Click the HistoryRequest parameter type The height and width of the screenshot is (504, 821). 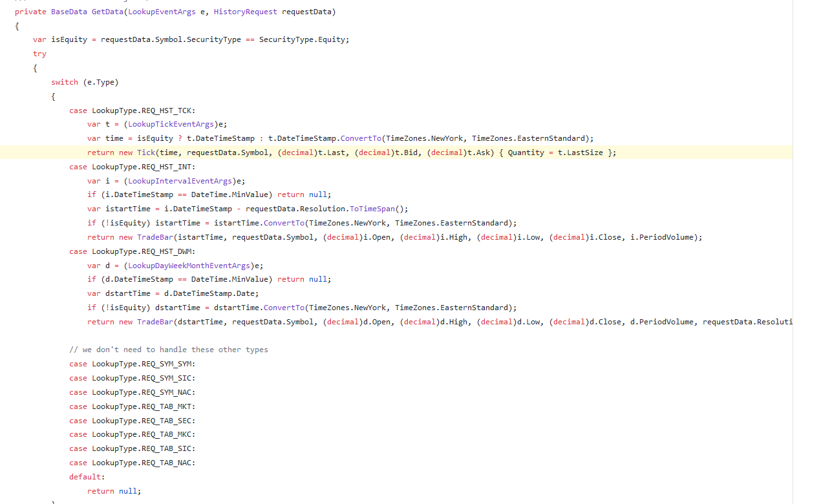pos(245,11)
